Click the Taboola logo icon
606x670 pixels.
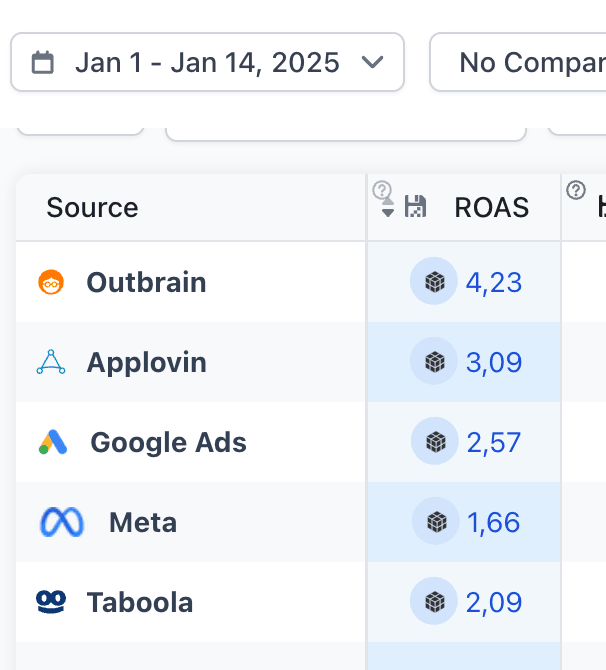[51, 602]
